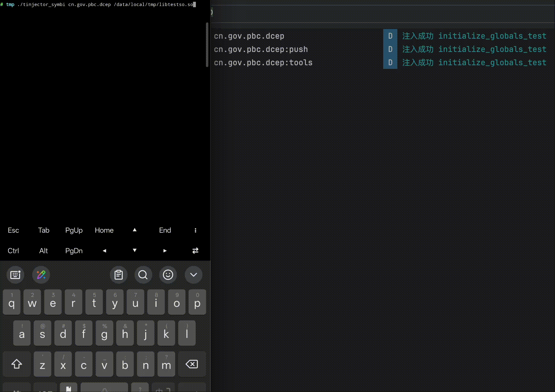Tap the j key

click(x=146, y=333)
